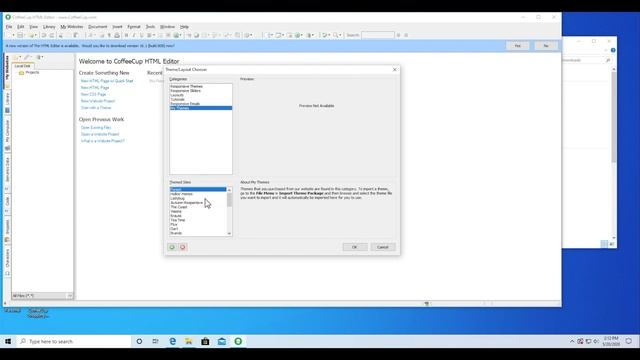Click the themes list scrollbar thumb

(229, 200)
